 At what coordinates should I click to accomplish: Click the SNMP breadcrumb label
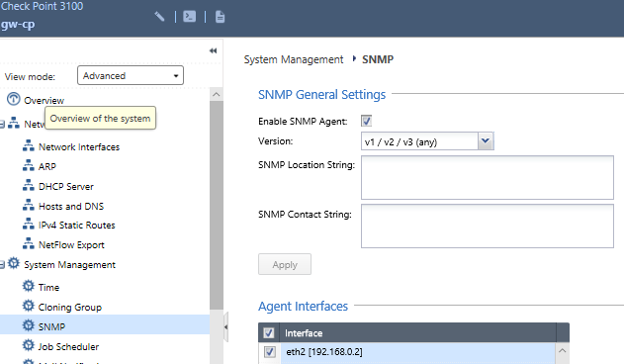(x=378, y=59)
